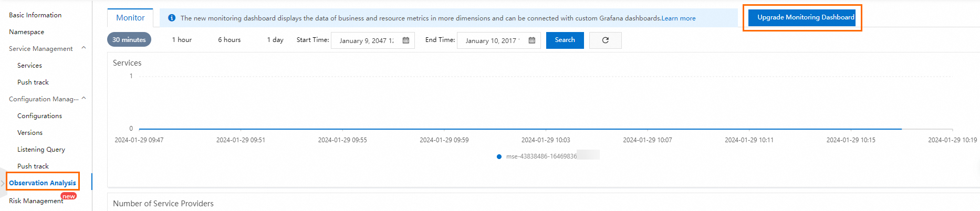980x211 pixels.
Task: Click the Search button
Action: [x=565, y=40]
